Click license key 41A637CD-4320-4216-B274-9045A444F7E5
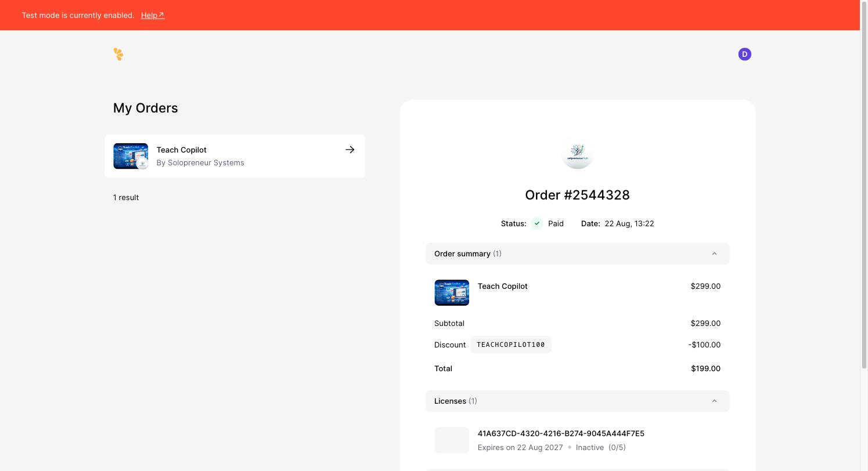The height and width of the screenshot is (471, 868). 561,433
